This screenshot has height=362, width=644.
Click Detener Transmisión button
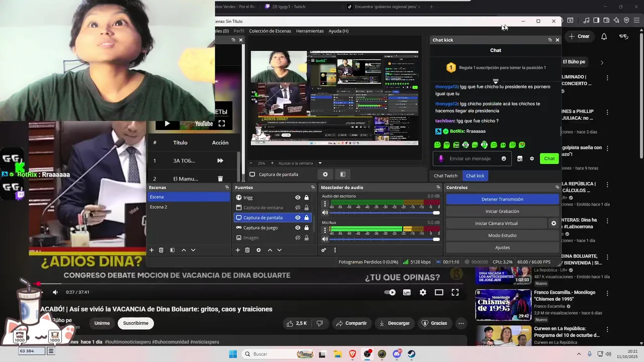click(502, 199)
